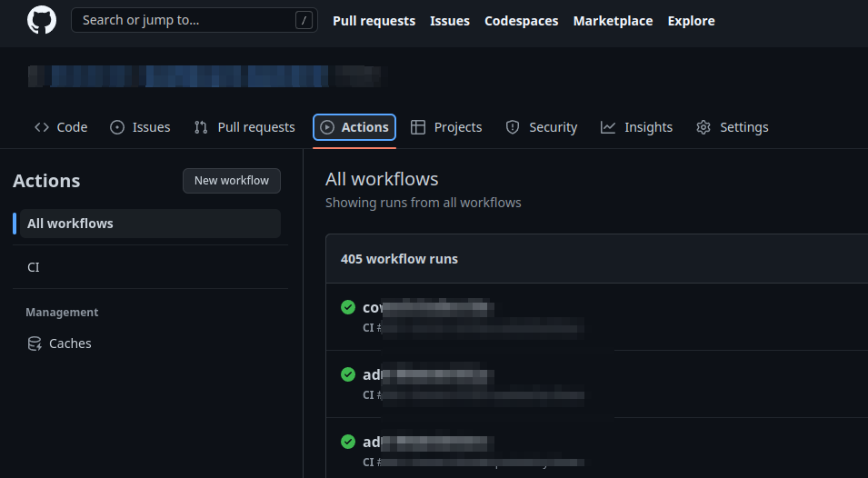This screenshot has height=478, width=868.
Task: Click the 'All workflows' page heading
Action: 382,179
